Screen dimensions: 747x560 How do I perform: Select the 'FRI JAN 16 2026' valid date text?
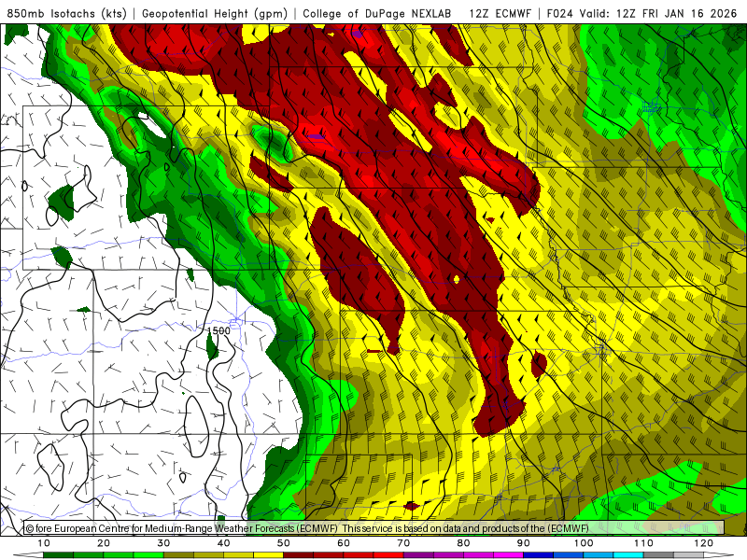pos(689,13)
